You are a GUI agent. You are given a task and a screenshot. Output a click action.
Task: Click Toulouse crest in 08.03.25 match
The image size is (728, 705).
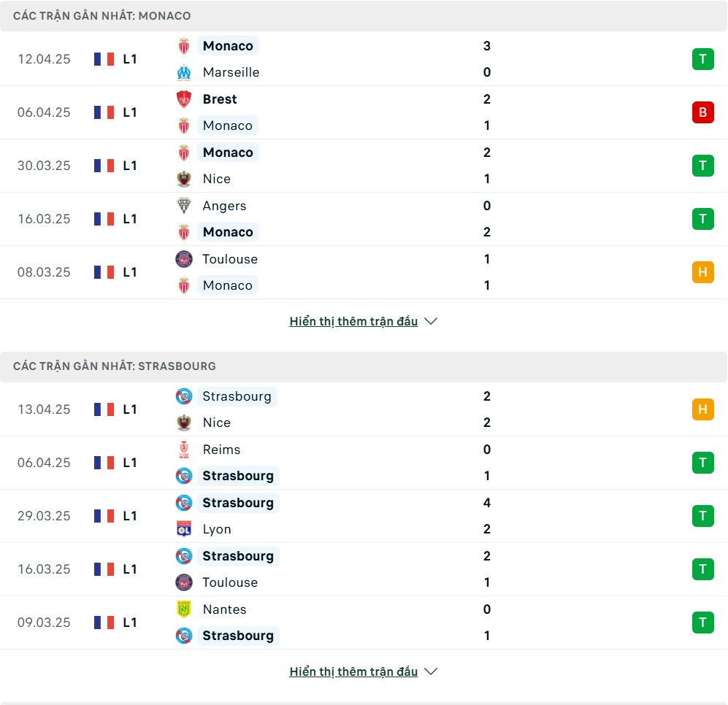pos(184,259)
